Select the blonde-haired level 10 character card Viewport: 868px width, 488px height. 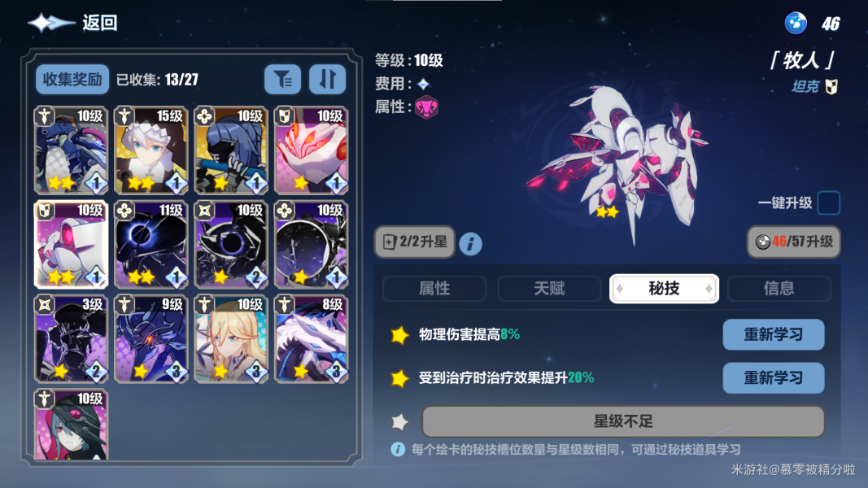(231, 338)
